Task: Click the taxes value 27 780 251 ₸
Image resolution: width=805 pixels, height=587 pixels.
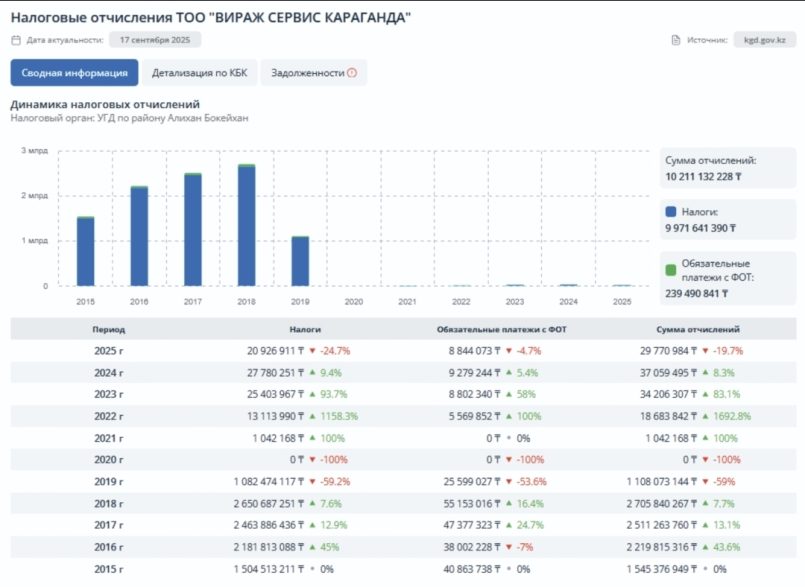Action: coord(276,373)
